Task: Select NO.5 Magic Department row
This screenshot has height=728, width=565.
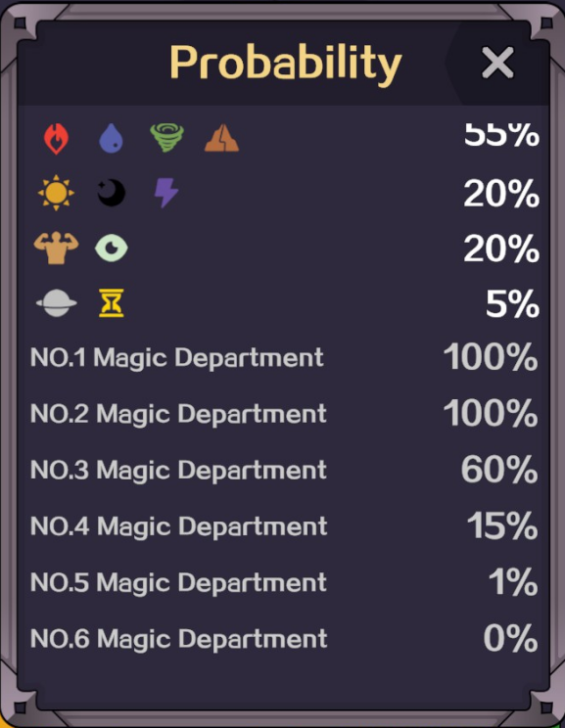Action: coord(283,582)
